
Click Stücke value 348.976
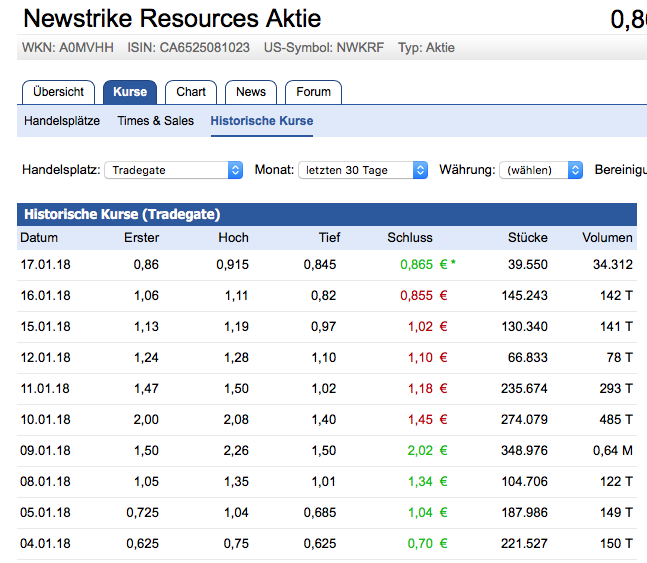pos(524,450)
